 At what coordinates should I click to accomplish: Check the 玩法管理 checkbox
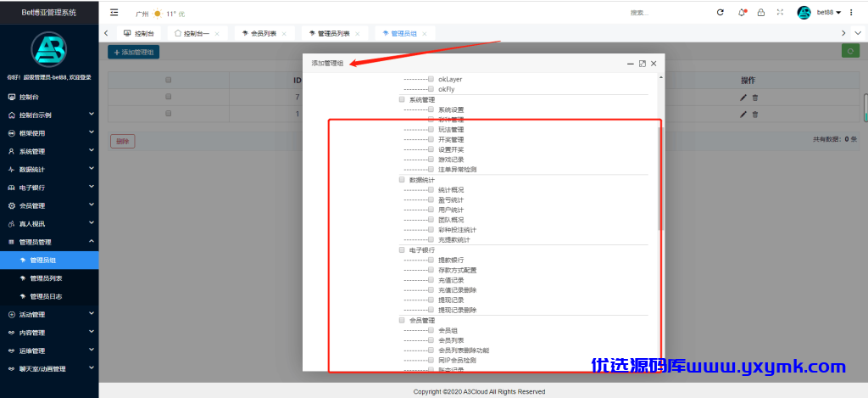point(431,129)
